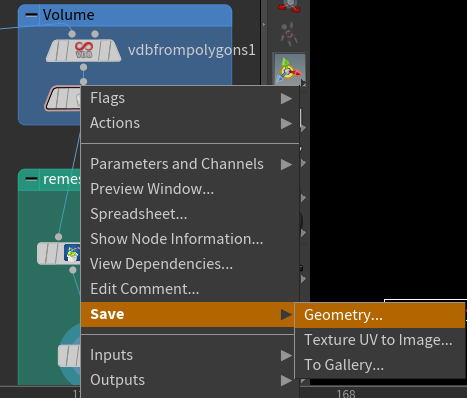Screen dimensions: 467x398
Task: Choose Show Node Information... entry
Action: tap(190, 239)
